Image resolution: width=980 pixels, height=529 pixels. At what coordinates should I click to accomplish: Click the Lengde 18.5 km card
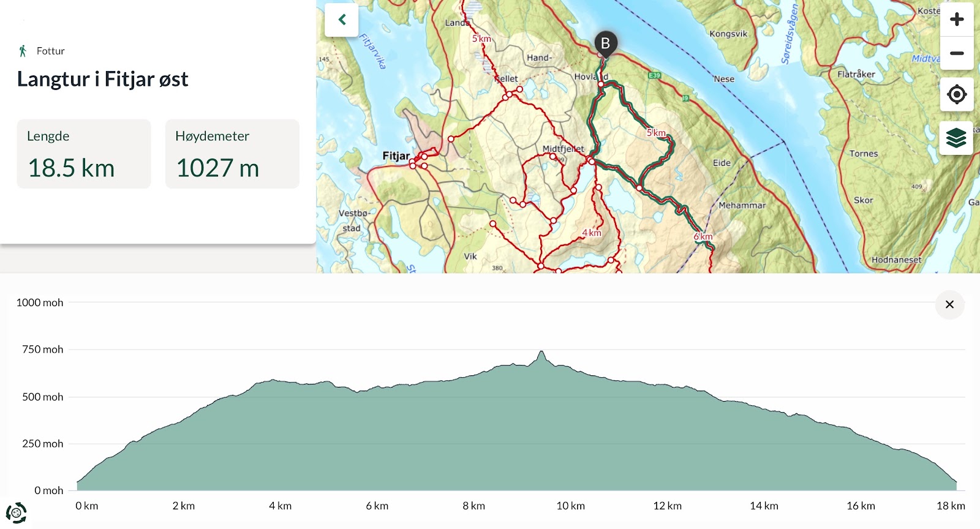[84, 154]
